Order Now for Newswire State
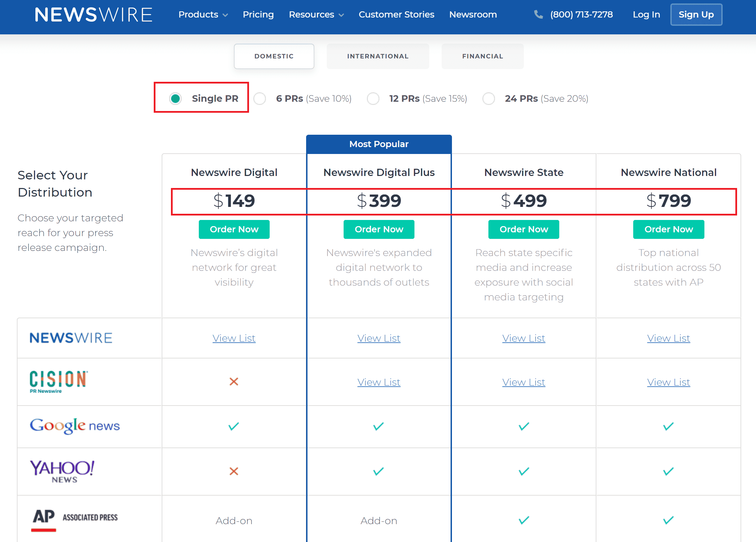This screenshot has width=756, height=542. (x=524, y=229)
